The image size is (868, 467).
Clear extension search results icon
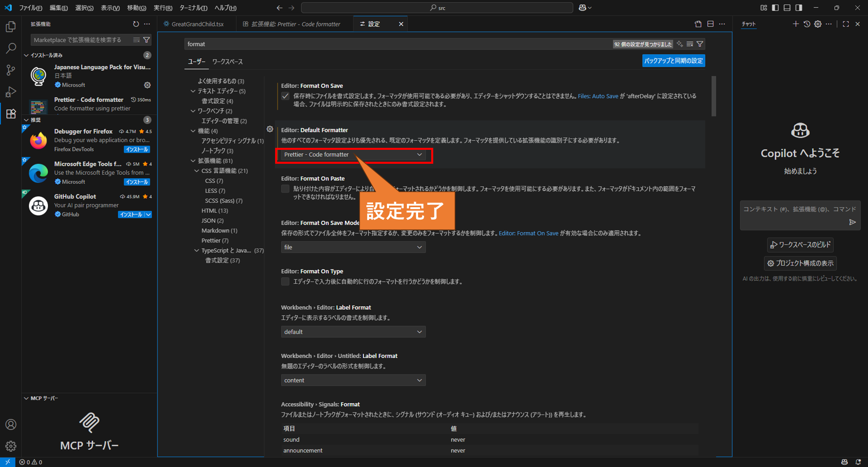(137, 40)
